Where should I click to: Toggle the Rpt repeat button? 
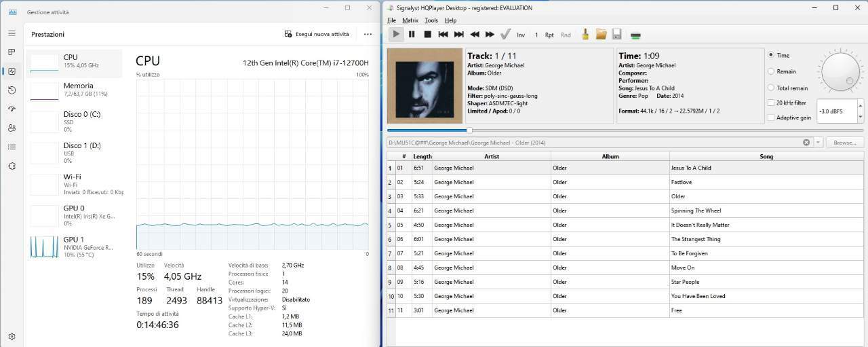549,35
